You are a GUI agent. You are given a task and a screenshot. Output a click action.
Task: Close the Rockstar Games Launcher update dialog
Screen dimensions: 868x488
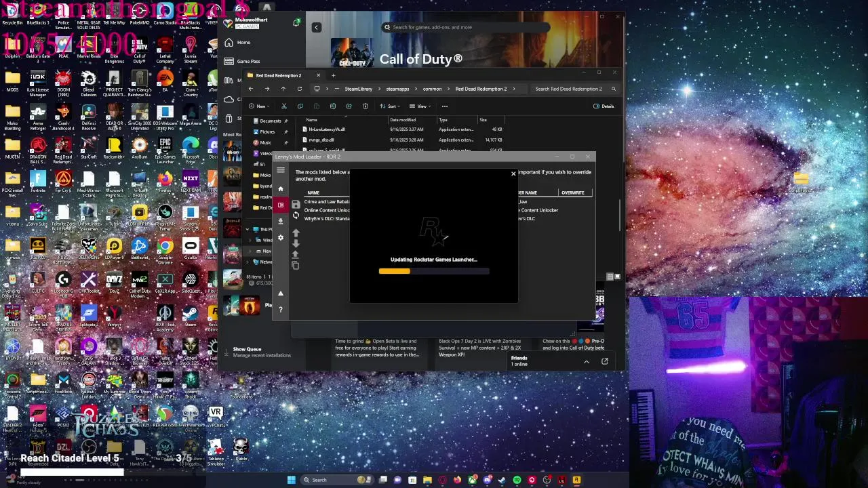point(513,174)
